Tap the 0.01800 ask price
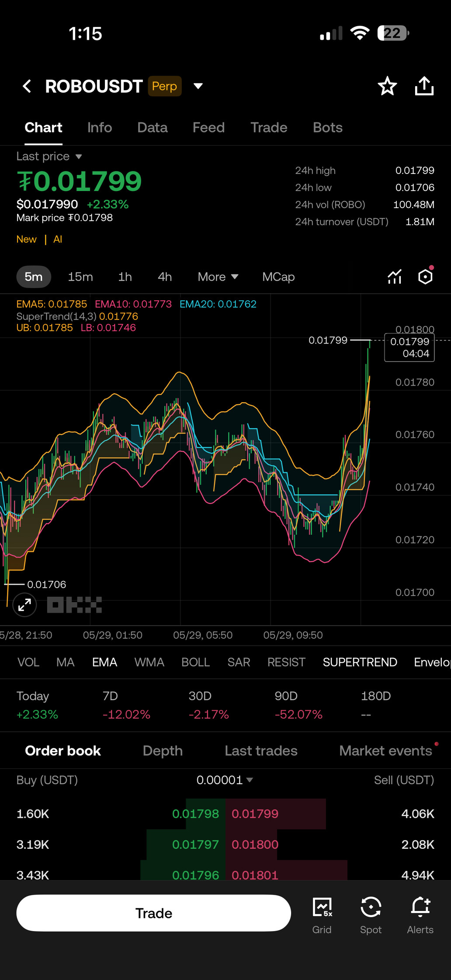 [x=255, y=844]
